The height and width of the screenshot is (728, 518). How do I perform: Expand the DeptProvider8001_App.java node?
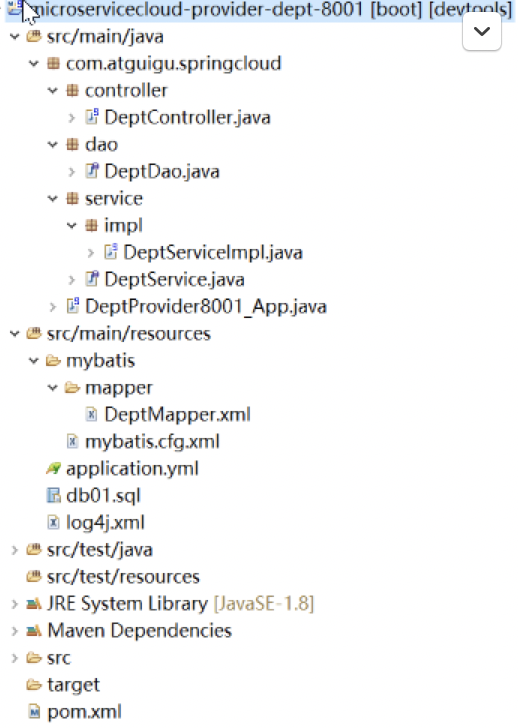52,306
